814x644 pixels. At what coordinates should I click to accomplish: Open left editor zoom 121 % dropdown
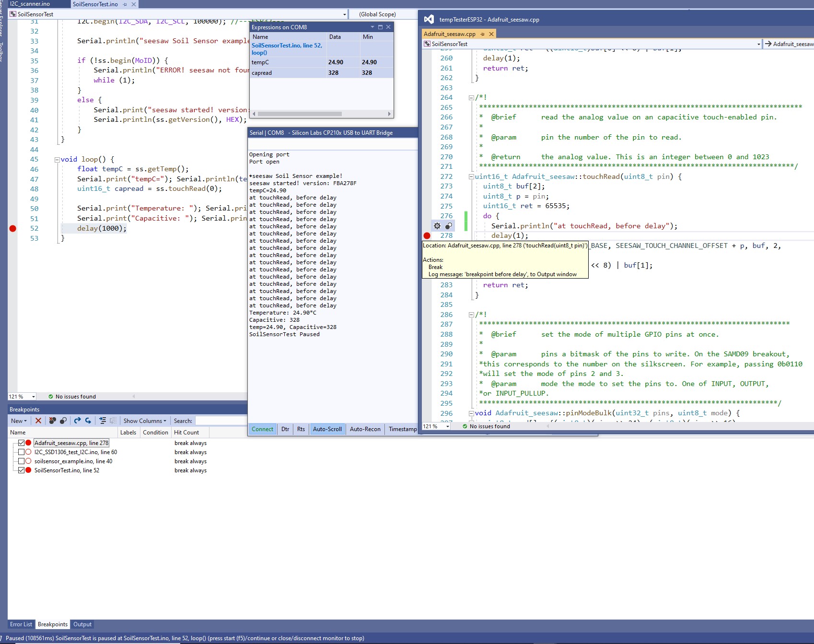[x=33, y=397]
